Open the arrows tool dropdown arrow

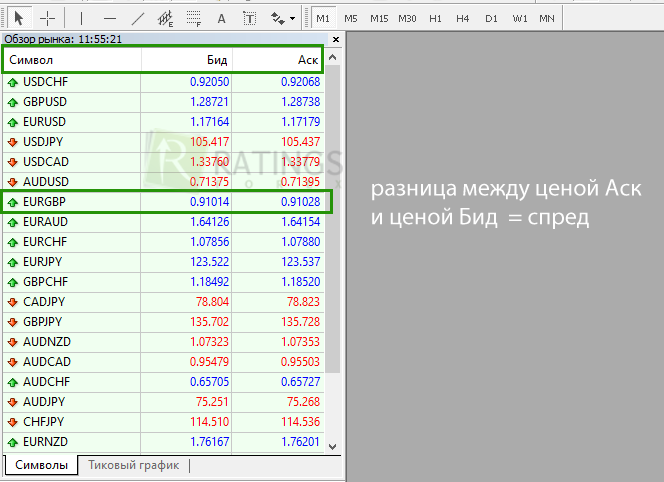(293, 19)
